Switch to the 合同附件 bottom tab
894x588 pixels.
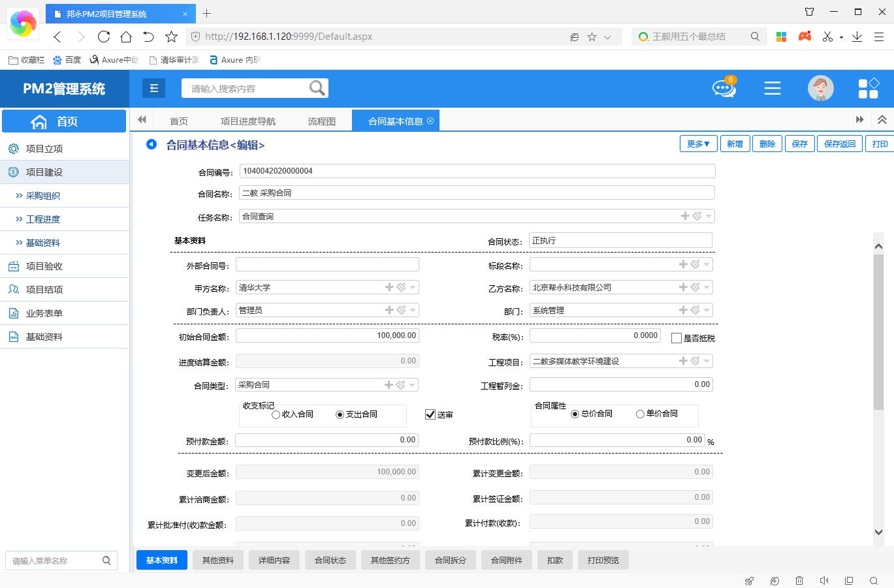click(x=507, y=560)
